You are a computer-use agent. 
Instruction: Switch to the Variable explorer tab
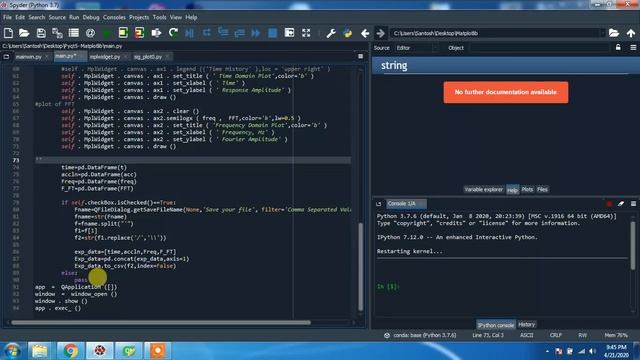pyautogui.click(x=484, y=189)
